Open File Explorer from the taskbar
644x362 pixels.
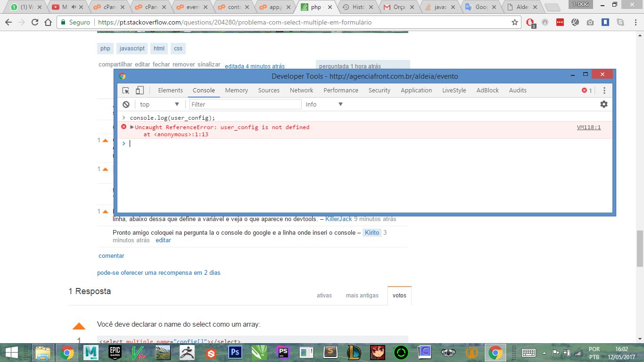(43, 353)
